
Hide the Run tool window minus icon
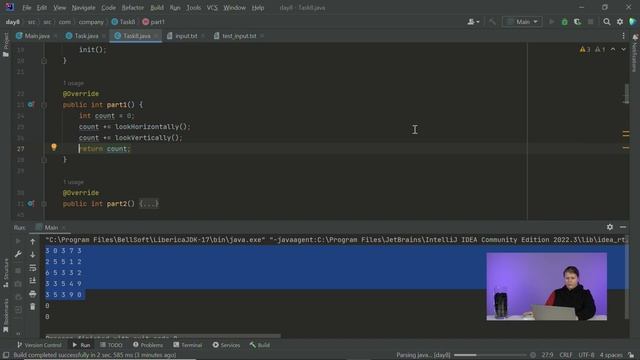click(x=623, y=227)
